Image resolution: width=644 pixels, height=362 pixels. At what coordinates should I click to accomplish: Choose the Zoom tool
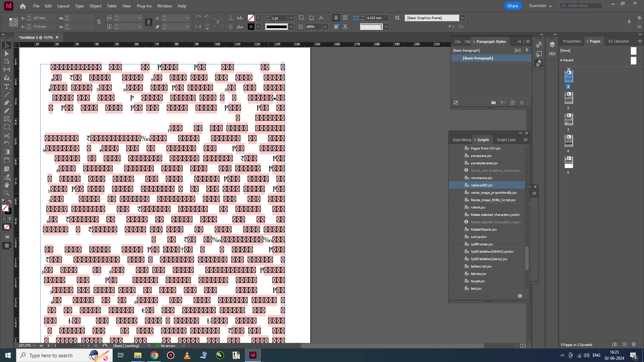click(x=6, y=193)
